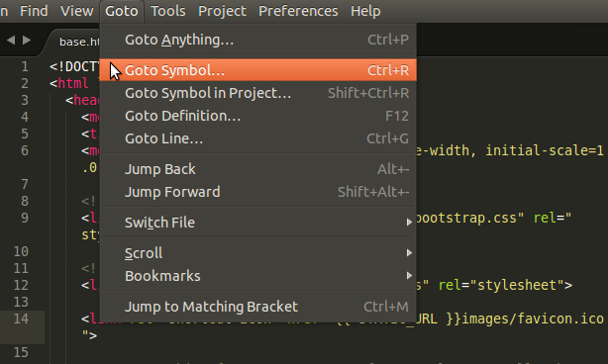This screenshot has width=608, height=364.
Task: Open the Find menu
Action: coord(34,11)
